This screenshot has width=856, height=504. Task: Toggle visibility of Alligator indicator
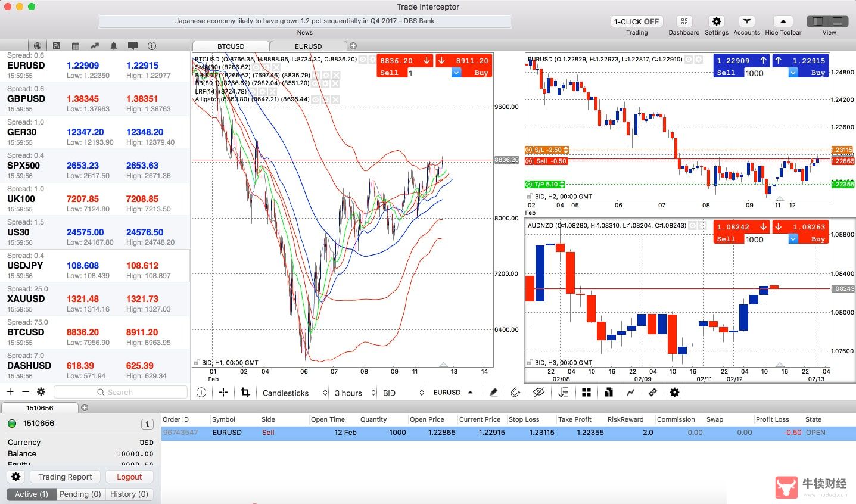[x=315, y=99]
